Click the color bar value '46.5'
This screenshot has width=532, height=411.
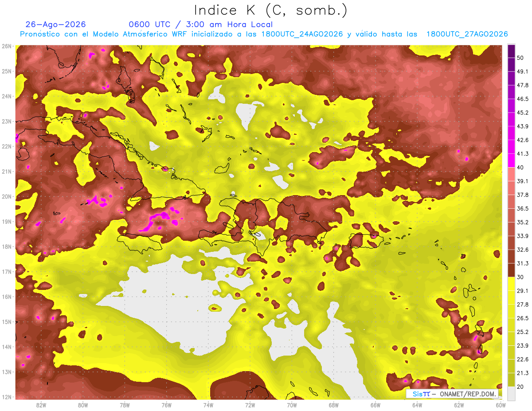point(523,98)
